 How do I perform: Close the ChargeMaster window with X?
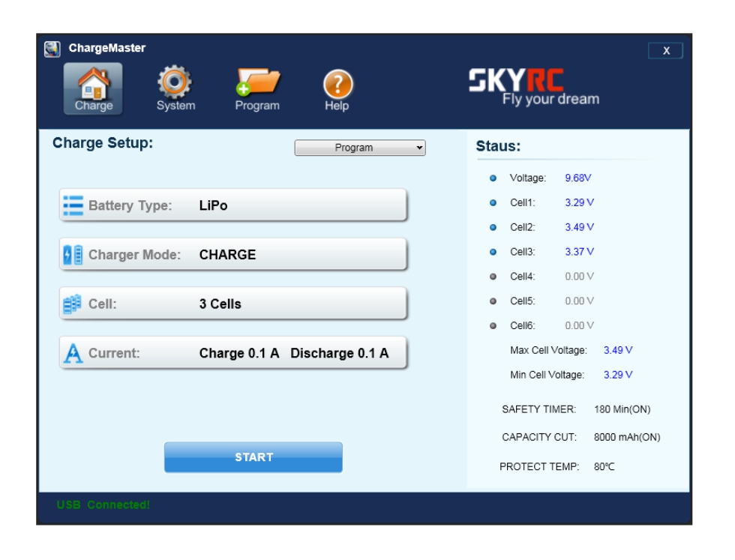pyautogui.click(x=666, y=51)
